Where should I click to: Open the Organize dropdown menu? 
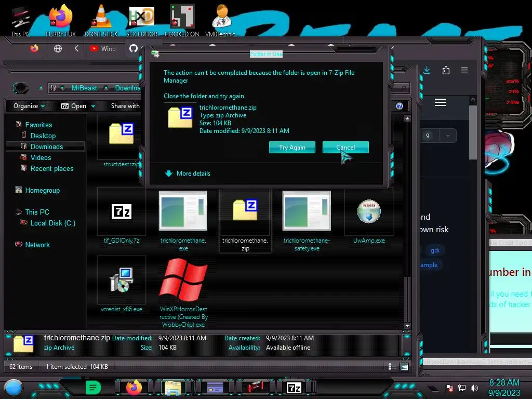click(x=29, y=106)
